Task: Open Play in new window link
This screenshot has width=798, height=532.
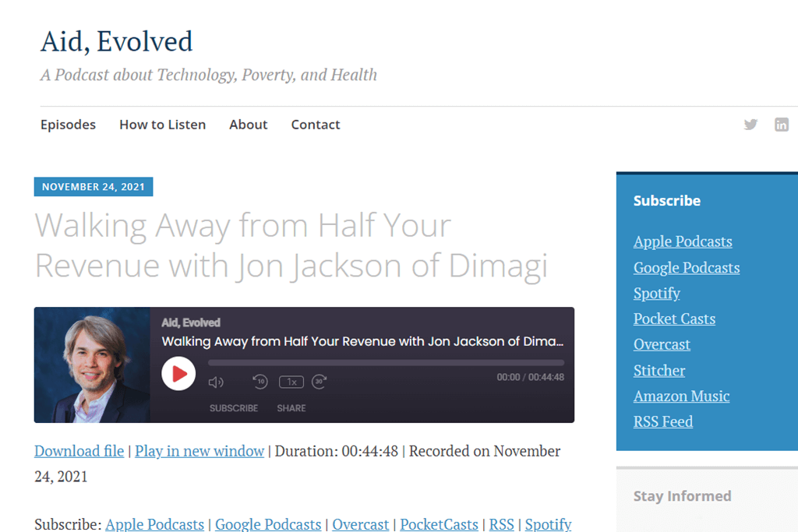Action: coord(199,451)
